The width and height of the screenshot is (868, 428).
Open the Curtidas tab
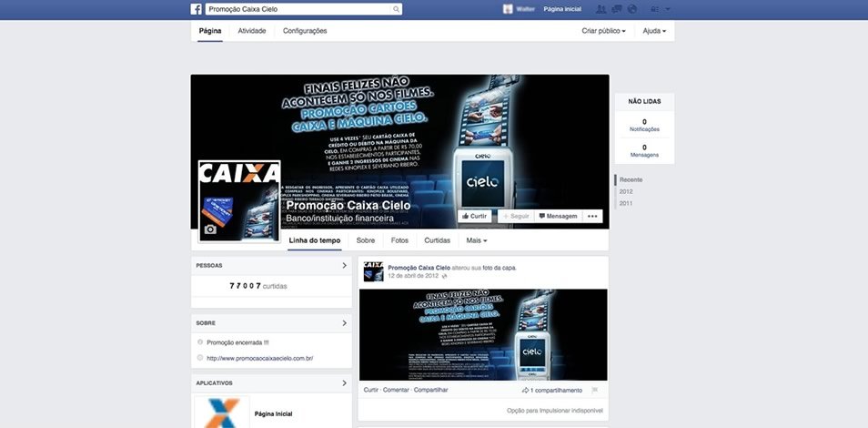[438, 240]
